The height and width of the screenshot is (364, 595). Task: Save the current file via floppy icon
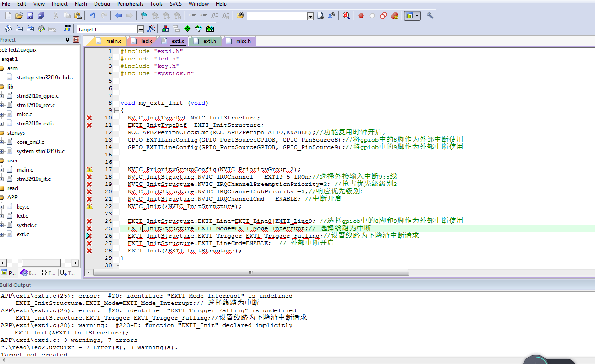tap(30, 16)
